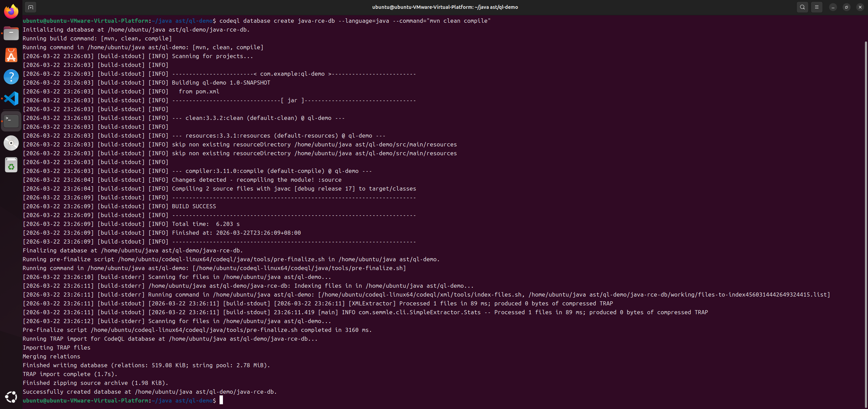868x409 pixels.
Task: Click at the blinking command prompt cursor
Action: click(221, 401)
